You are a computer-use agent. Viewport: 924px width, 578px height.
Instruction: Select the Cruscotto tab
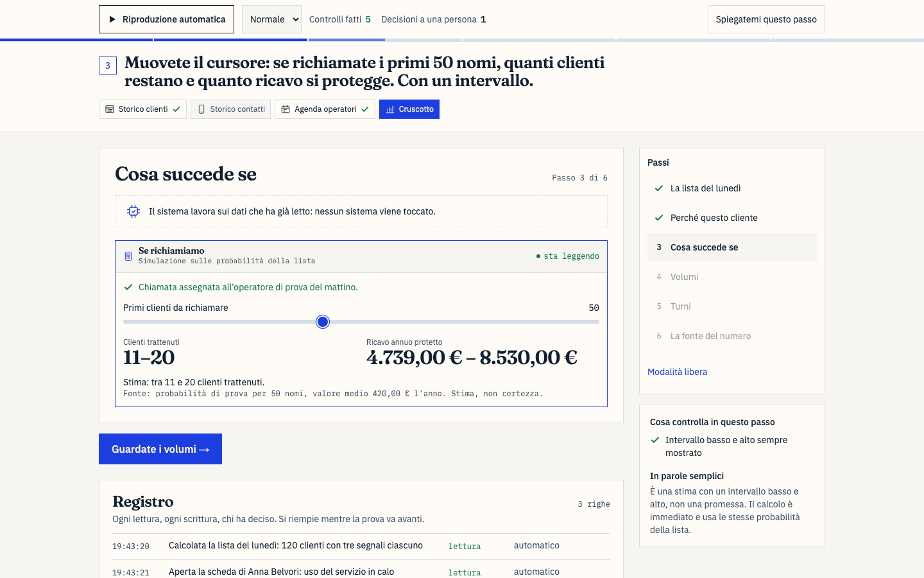[409, 109]
